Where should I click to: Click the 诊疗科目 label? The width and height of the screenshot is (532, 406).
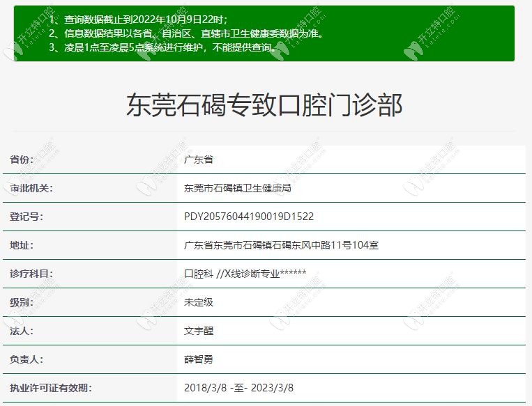click(x=31, y=273)
